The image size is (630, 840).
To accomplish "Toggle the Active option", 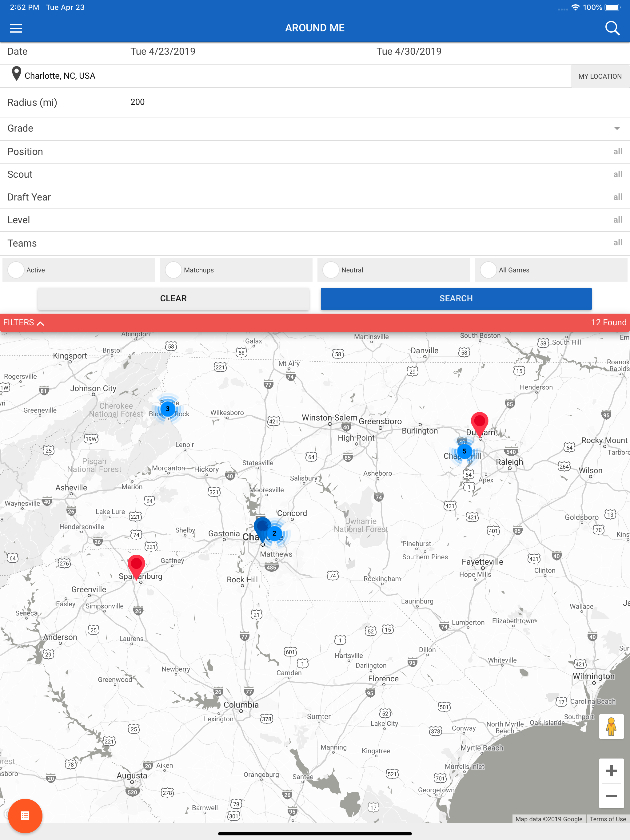I will (79, 270).
